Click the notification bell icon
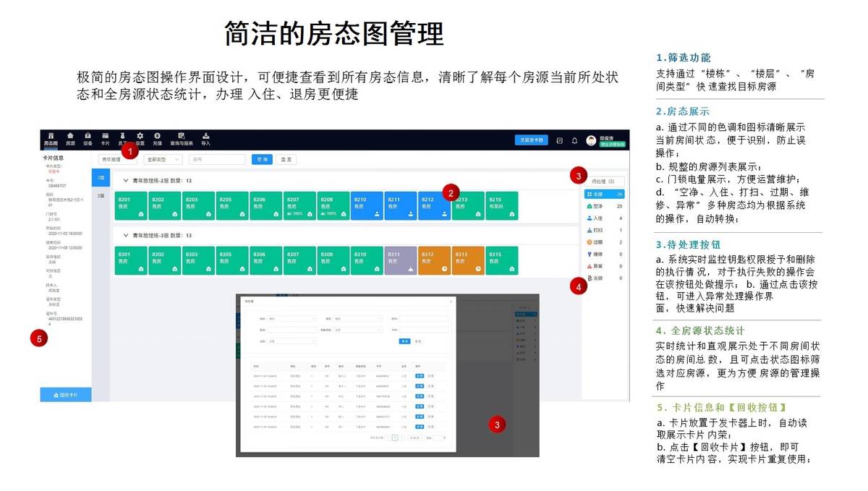 pyautogui.click(x=574, y=140)
